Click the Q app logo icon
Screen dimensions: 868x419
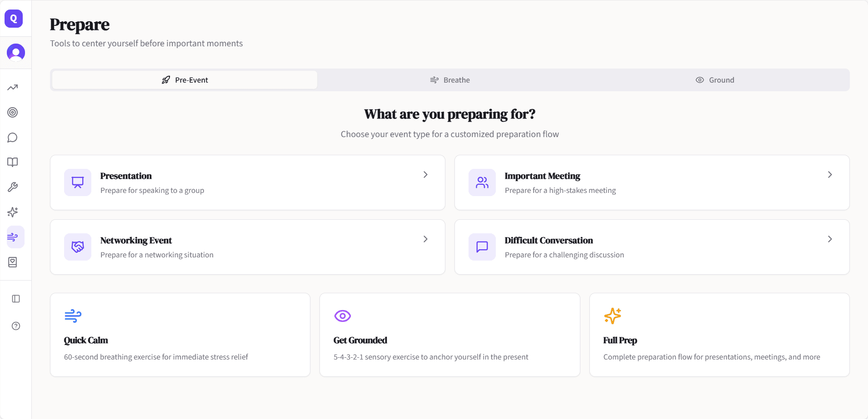coord(14,19)
